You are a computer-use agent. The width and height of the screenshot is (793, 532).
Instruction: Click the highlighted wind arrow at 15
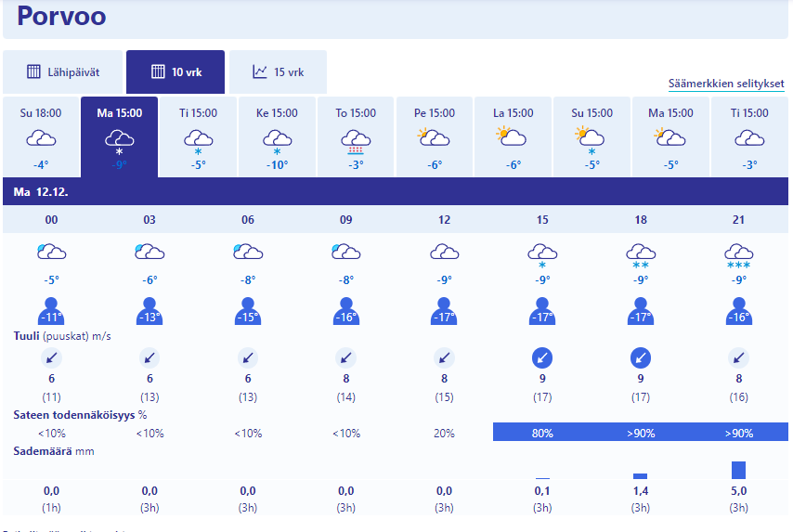[x=542, y=357]
